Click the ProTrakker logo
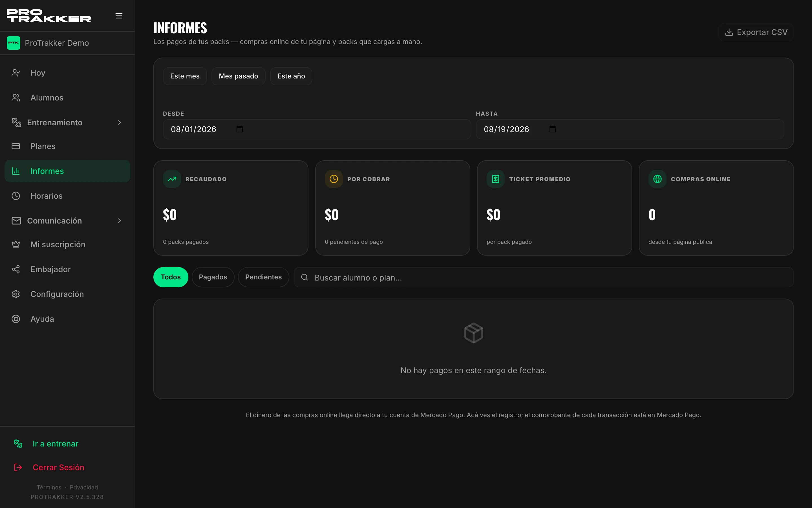 pos(49,16)
